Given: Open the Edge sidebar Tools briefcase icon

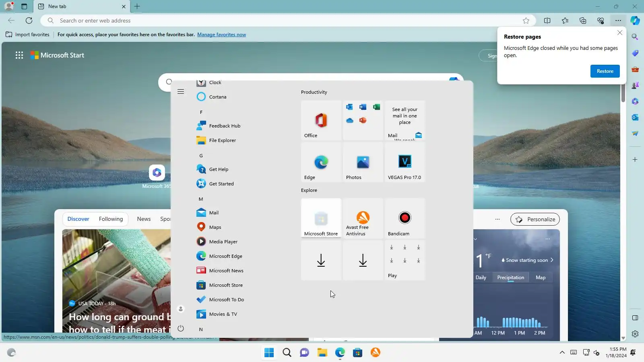Looking at the screenshot, I should click(x=635, y=69).
